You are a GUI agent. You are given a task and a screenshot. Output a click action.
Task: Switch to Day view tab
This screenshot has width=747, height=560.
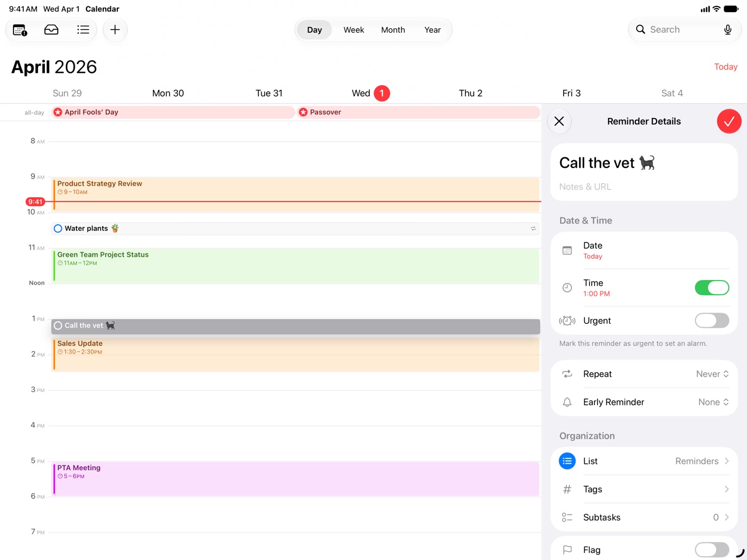[315, 30]
